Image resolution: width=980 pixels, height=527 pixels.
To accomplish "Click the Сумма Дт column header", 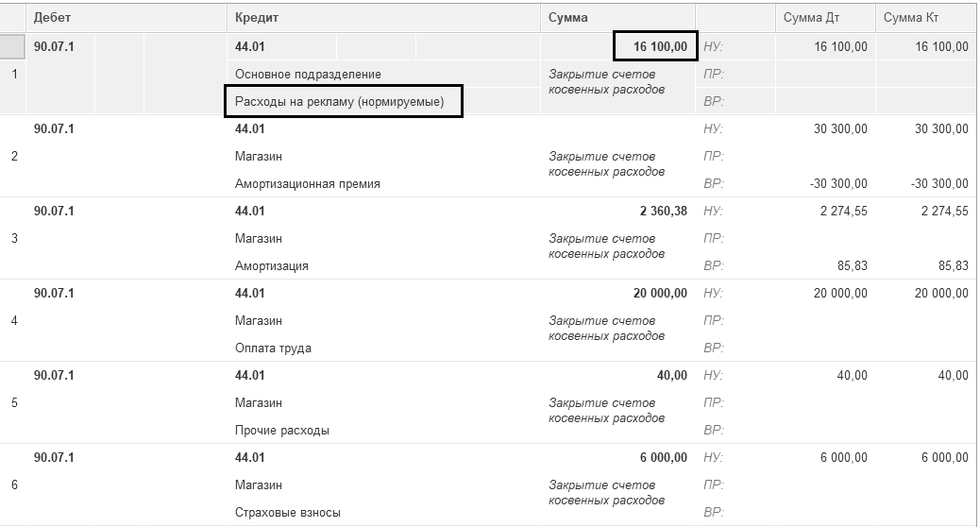I will [812, 18].
